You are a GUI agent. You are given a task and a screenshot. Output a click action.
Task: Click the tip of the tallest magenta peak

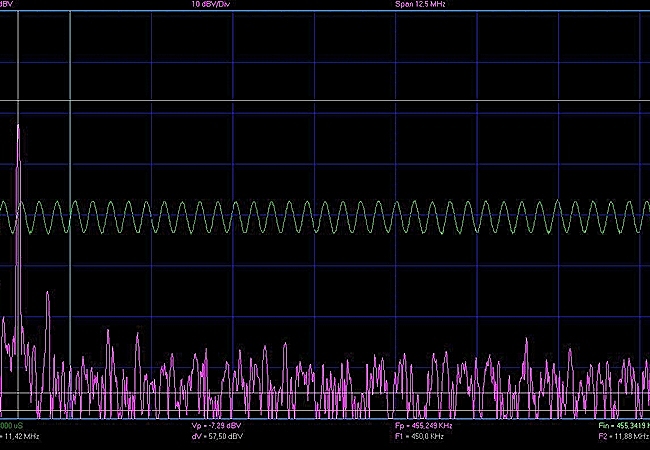point(18,125)
